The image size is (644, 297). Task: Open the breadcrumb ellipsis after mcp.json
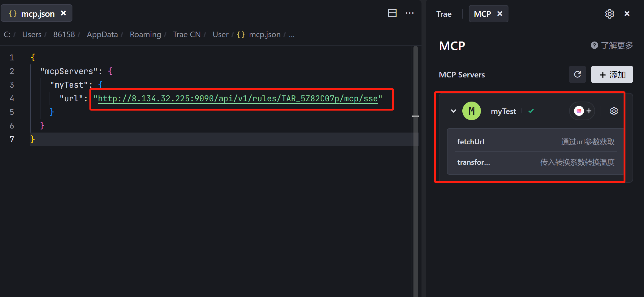click(x=292, y=35)
